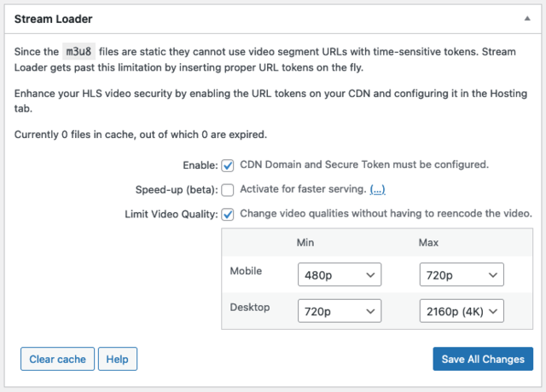Screen dimensions: 546x392
Task: Uncheck the Enable checkbox
Action: (x=228, y=165)
